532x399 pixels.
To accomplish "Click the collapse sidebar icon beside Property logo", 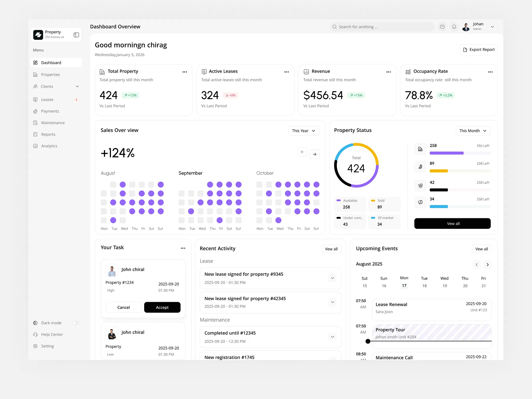I will (x=76, y=35).
